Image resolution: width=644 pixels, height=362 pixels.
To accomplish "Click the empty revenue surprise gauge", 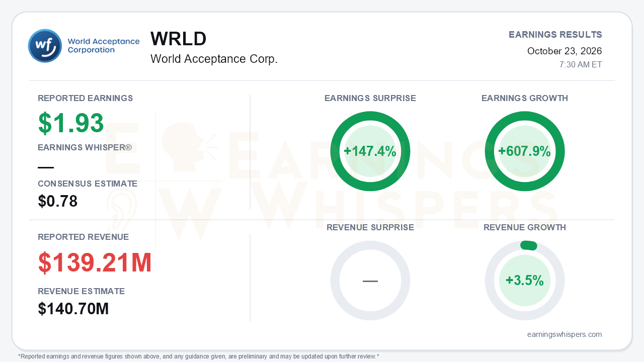I will click(x=370, y=281).
